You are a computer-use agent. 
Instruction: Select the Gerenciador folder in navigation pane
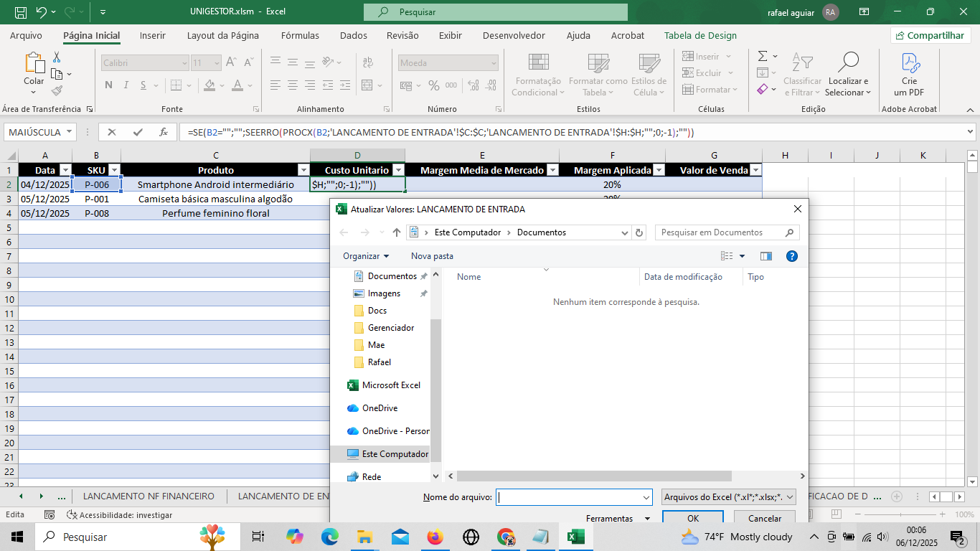click(390, 328)
